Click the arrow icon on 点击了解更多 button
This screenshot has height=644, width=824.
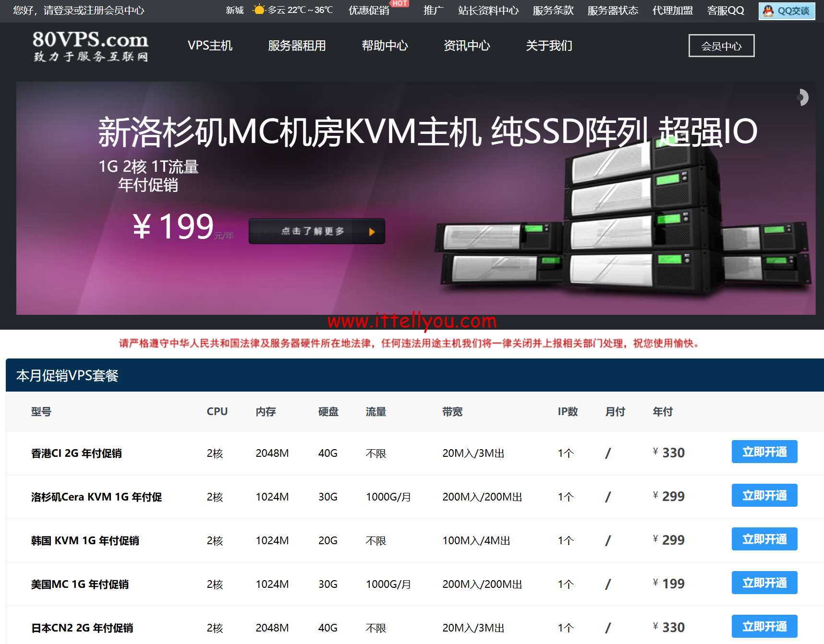pyautogui.click(x=372, y=231)
